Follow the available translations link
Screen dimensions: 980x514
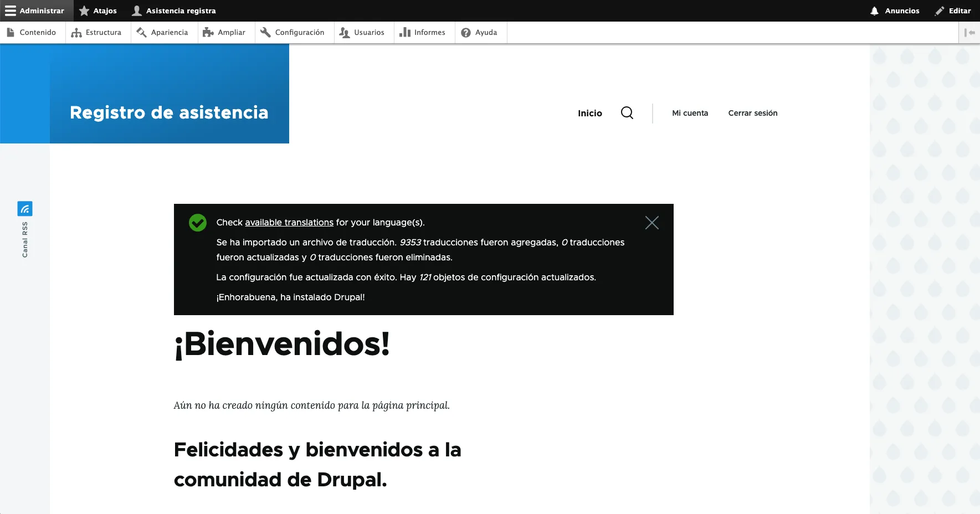tap(289, 222)
